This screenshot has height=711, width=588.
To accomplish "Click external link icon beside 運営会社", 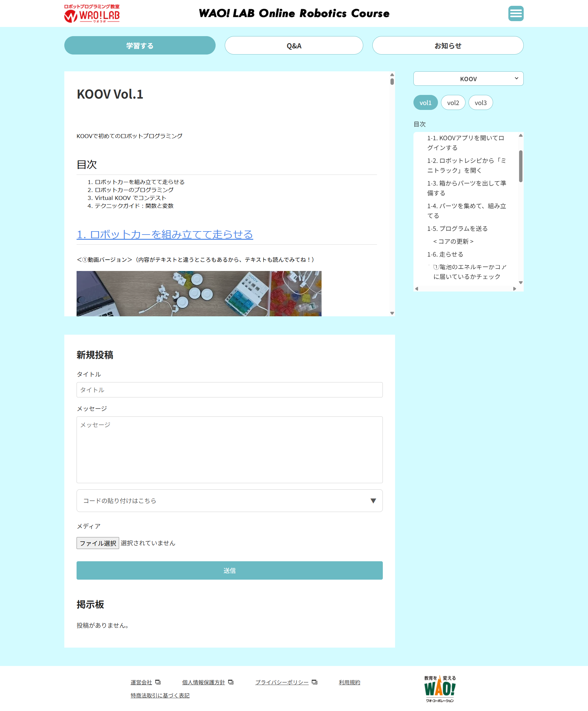I will pos(158,682).
